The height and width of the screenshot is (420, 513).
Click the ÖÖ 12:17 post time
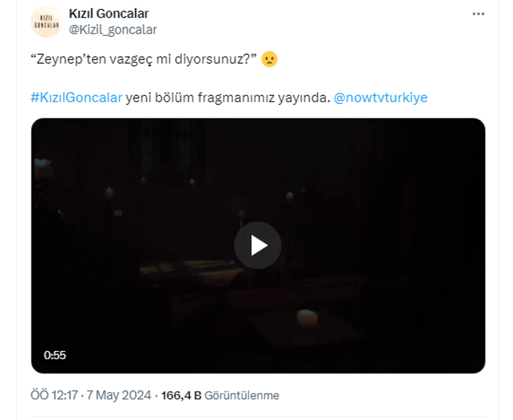pos(54,395)
